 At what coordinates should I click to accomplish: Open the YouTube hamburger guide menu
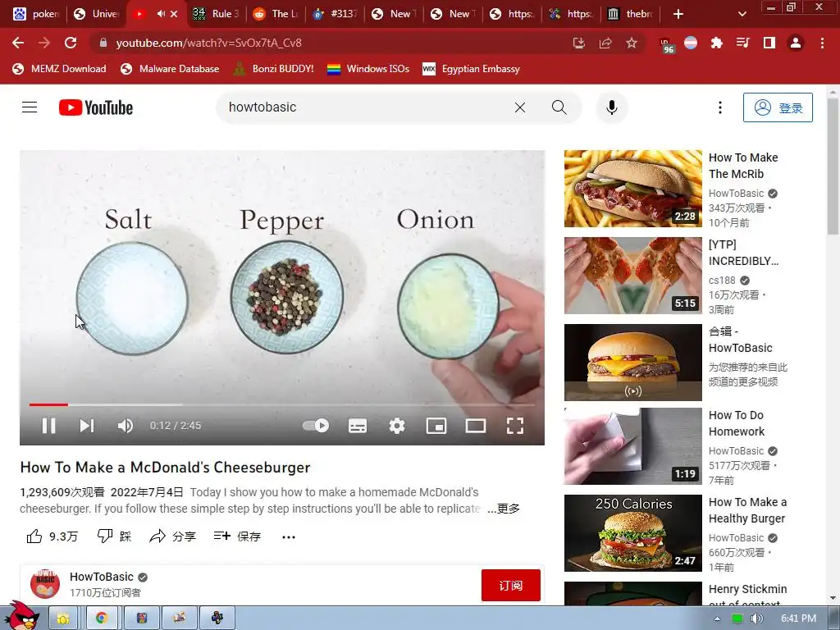(30, 107)
